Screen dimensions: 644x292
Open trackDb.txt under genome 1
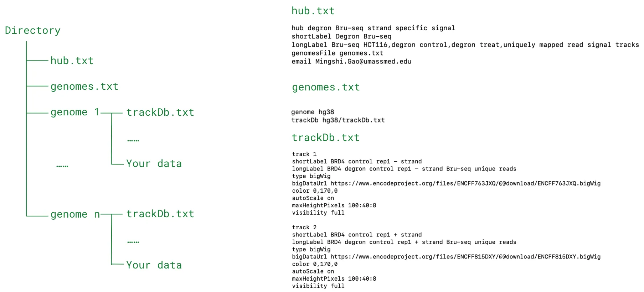tap(160, 113)
